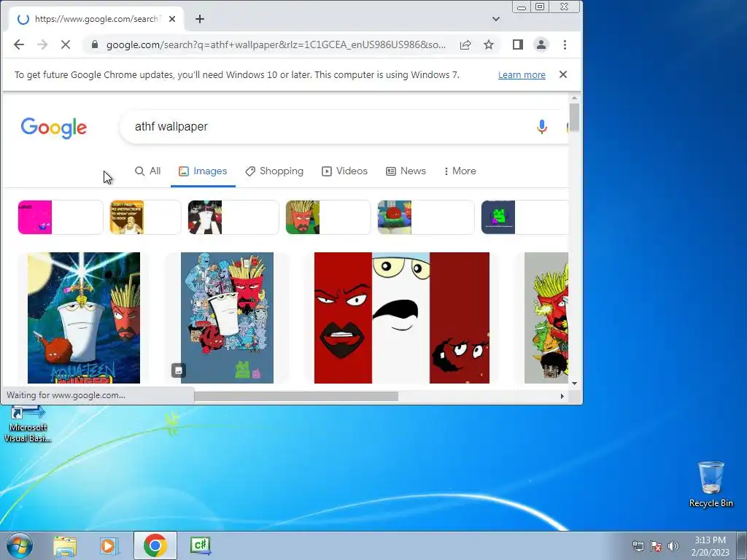Open the C# taskbar application

pyautogui.click(x=201, y=545)
